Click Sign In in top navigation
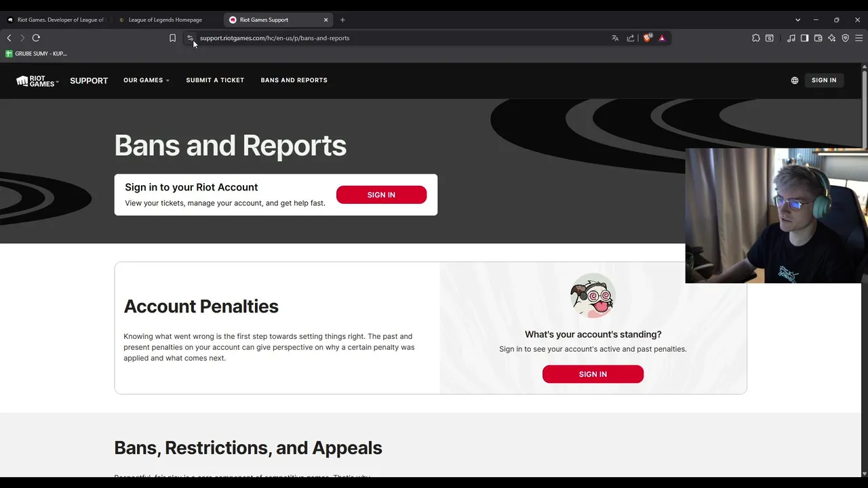 tap(824, 80)
